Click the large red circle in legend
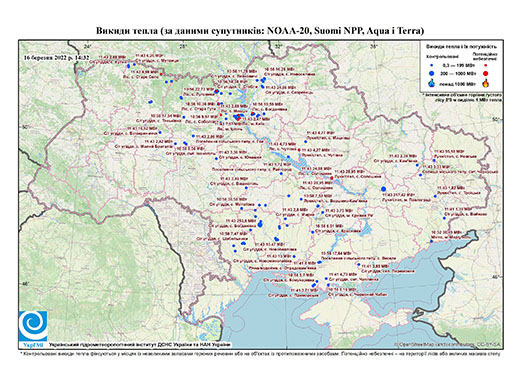The width and height of the screenshot is (520, 368). (486, 73)
